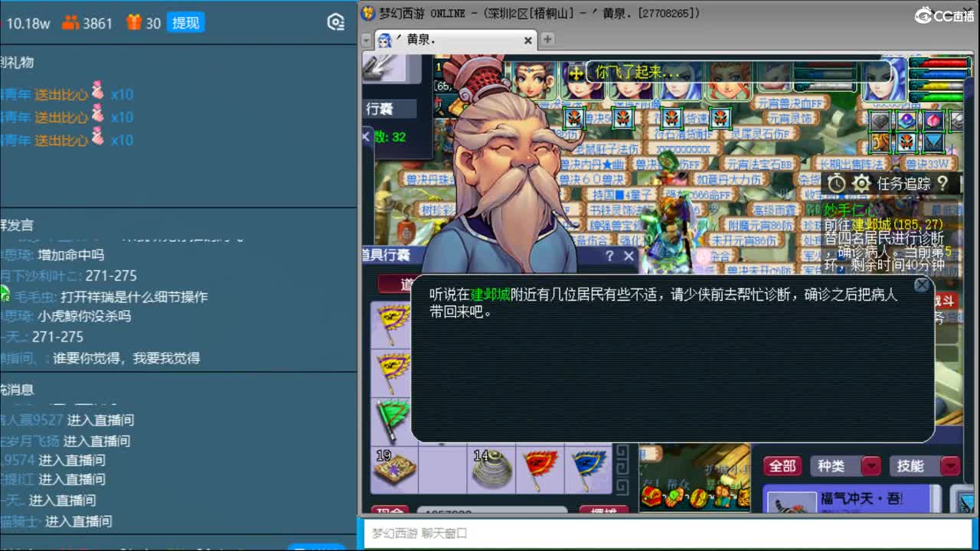Screen dimensions: 980x551
Task: Select inventory incense item stacked 14
Action: pos(492,469)
